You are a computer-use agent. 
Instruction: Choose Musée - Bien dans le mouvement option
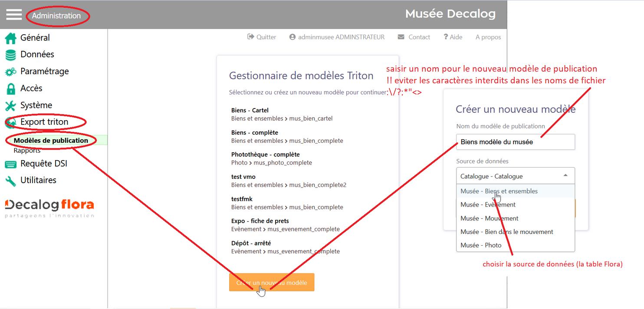516,232
